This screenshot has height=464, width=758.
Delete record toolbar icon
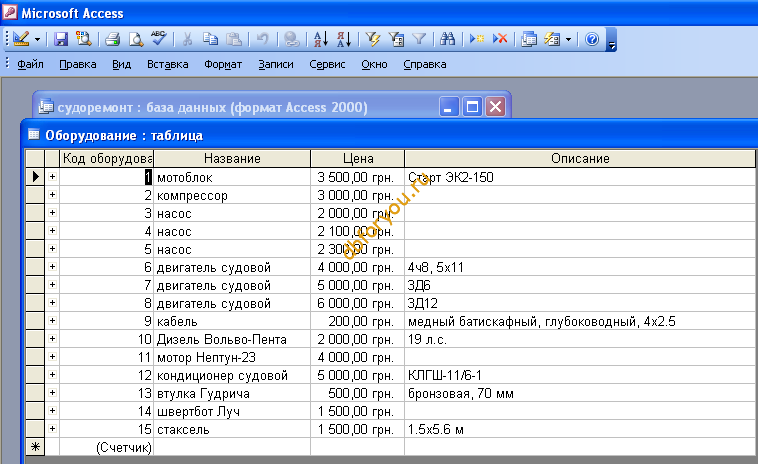coord(500,39)
